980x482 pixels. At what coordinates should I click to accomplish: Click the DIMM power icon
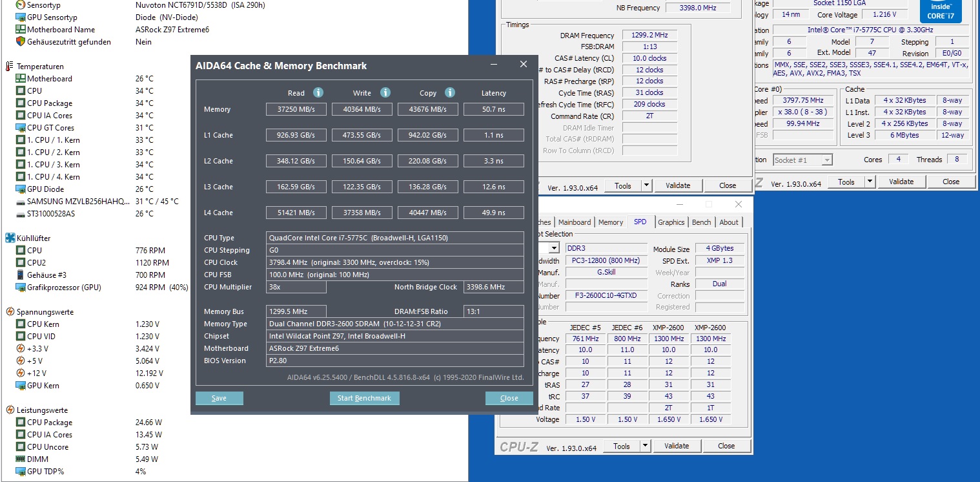click(21, 459)
